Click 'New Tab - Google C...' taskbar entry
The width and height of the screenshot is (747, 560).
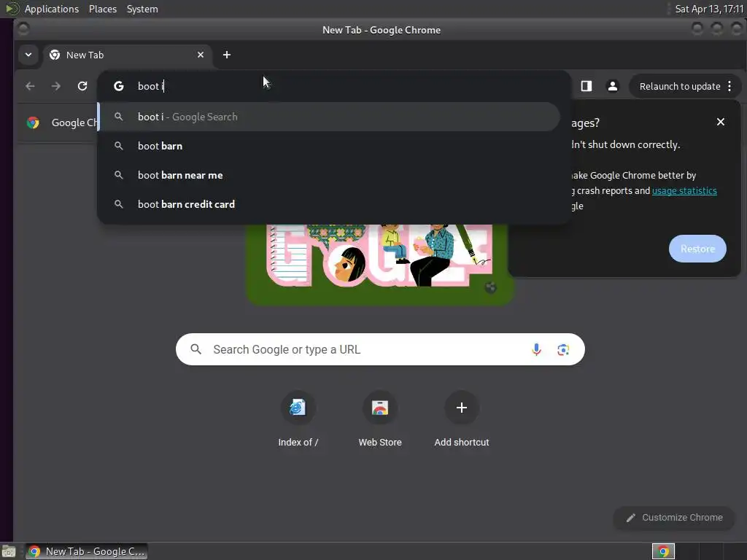87,551
